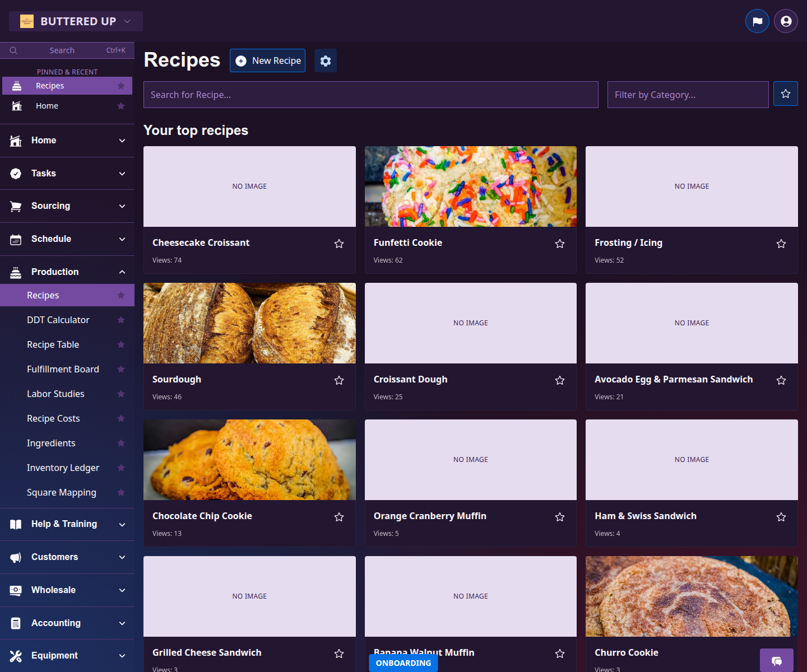Open the user account profile icon
Screen dimensions: 807x672
click(x=785, y=21)
